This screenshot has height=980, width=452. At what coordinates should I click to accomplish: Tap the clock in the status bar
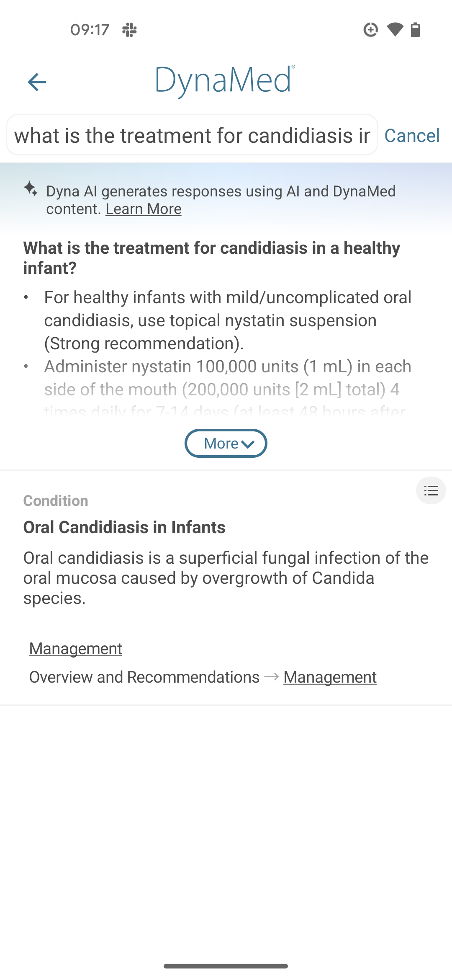(90, 30)
